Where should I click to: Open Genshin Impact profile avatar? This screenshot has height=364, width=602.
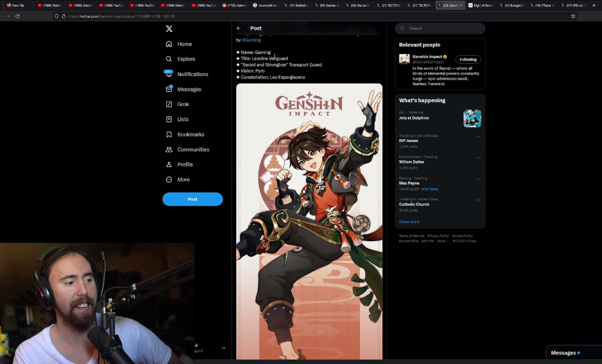tap(404, 59)
